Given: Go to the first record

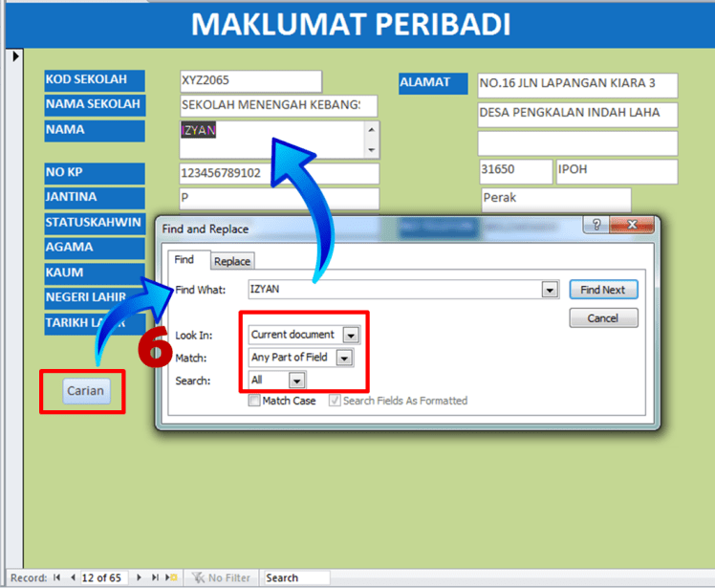Looking at the screenshot, I should 56,577.
